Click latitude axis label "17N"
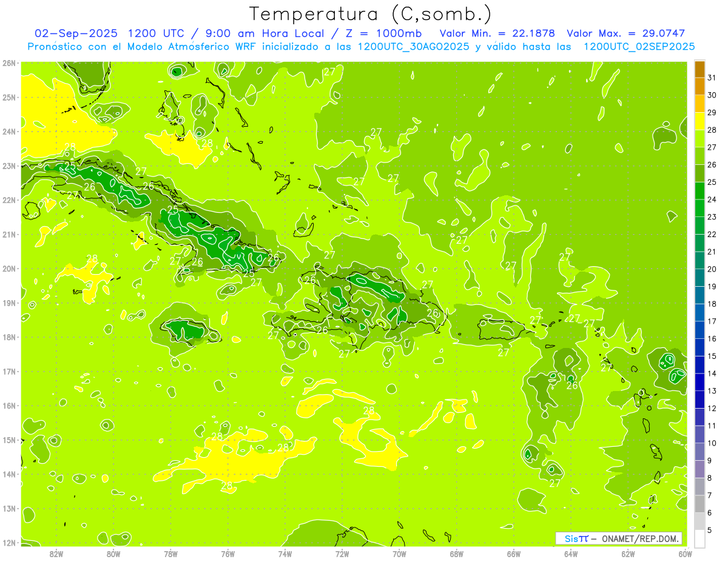Viewport: 728px width, 562px height. coord(9,371)
